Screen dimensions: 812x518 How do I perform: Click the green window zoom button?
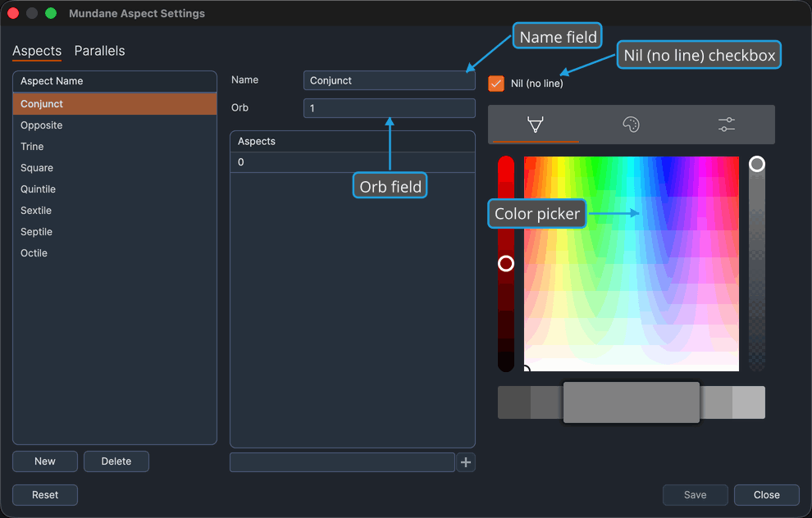point(51,13)
